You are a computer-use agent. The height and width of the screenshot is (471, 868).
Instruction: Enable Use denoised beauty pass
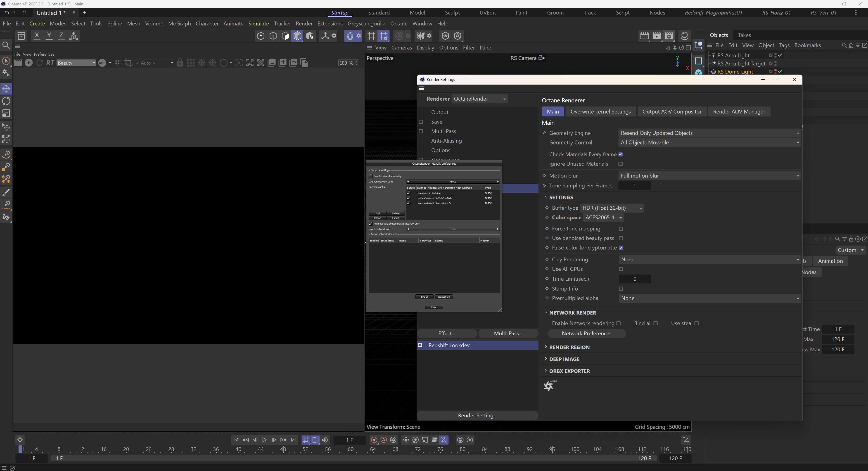click(x=621, y=238)
